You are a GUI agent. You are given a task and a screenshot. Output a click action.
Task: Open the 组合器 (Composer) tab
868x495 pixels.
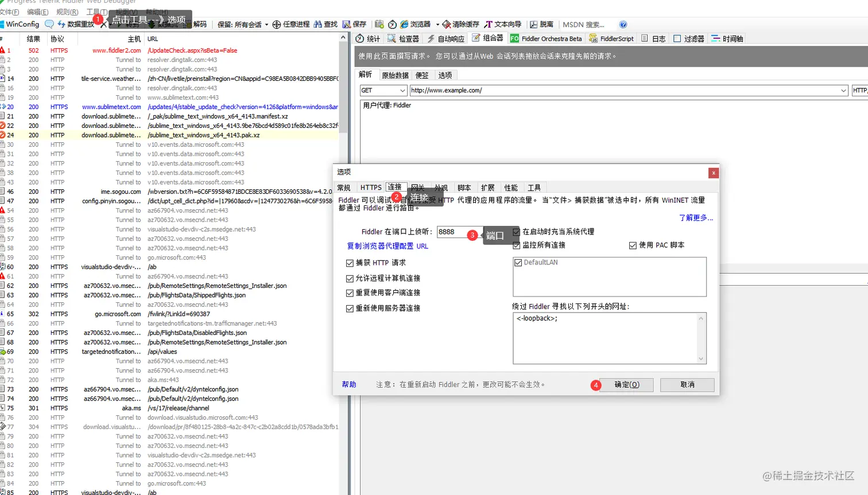(487, 38)
